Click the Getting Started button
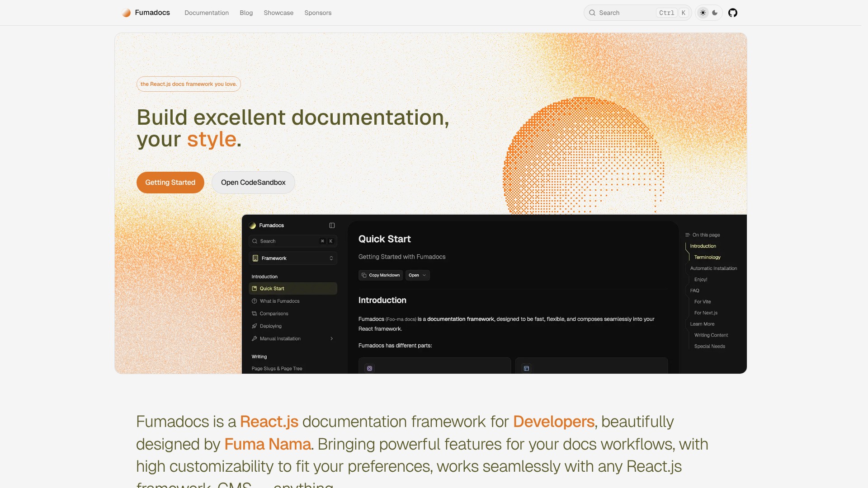The image size is (868, 488). click(170, 183)
